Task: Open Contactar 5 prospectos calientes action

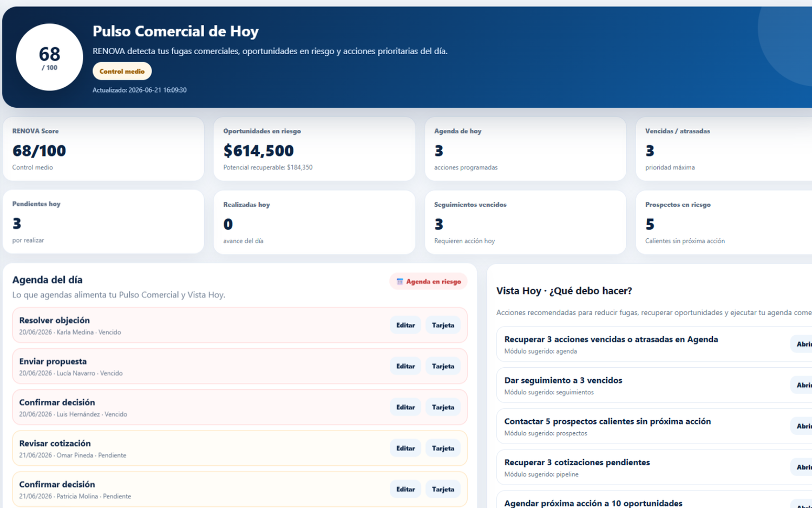Action: tap(802, 426)
